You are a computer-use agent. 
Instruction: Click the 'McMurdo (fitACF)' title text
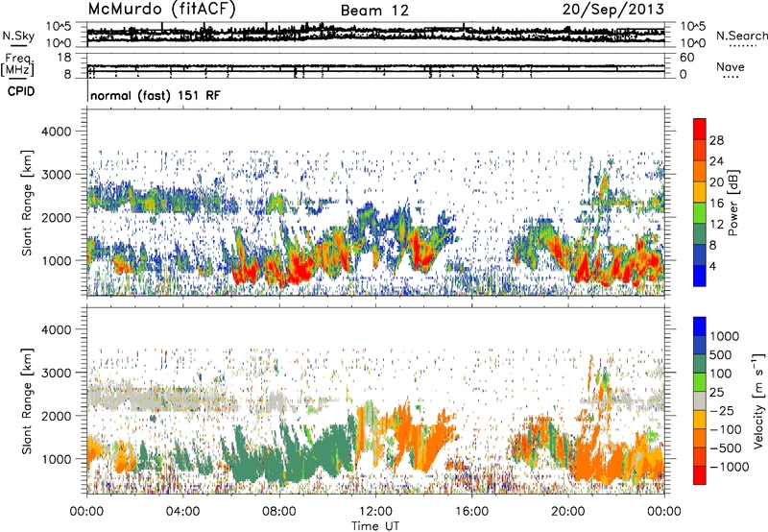coord(161,10)
